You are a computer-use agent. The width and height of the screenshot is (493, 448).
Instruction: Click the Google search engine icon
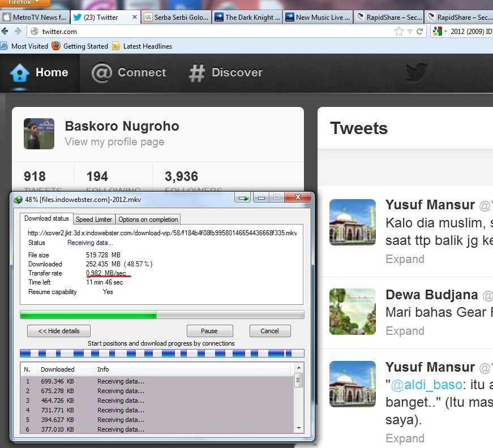(x=438, y=31)
